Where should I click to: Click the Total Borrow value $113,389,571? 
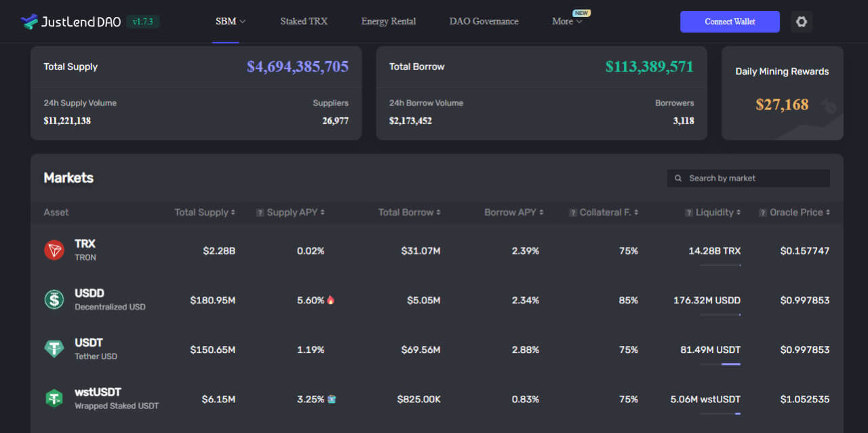pos(650,67)
